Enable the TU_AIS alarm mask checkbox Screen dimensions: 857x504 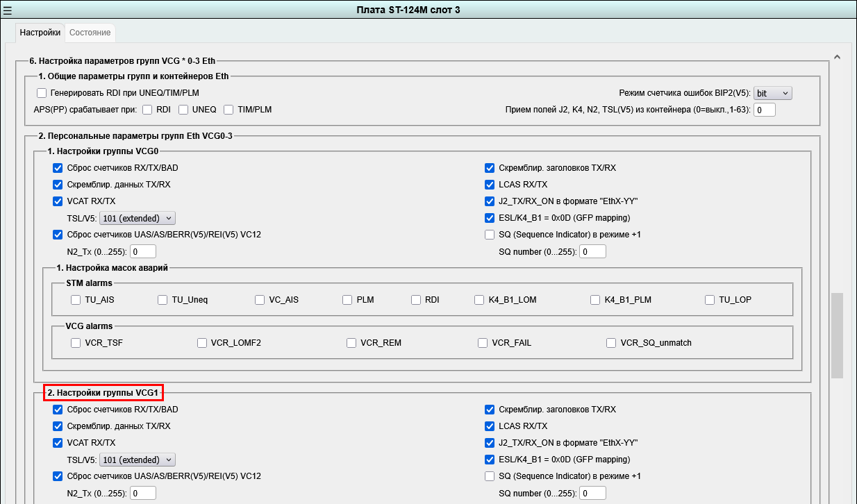point(76,300)
